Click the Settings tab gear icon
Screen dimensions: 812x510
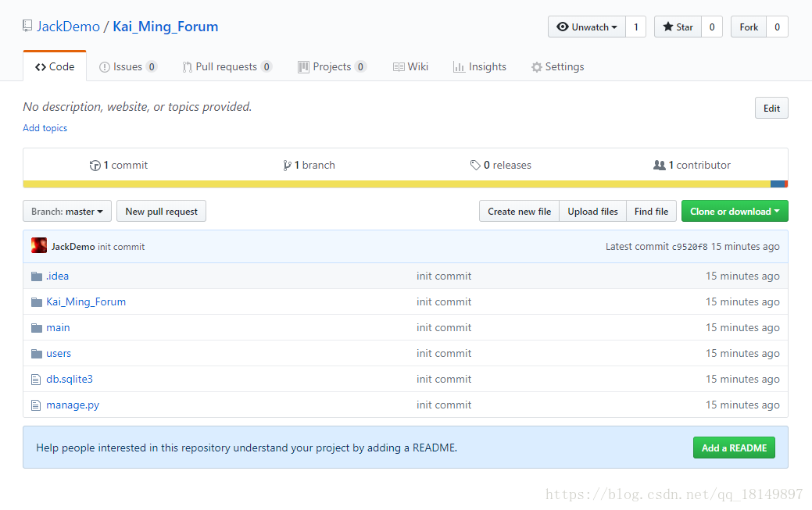[537, 67]
